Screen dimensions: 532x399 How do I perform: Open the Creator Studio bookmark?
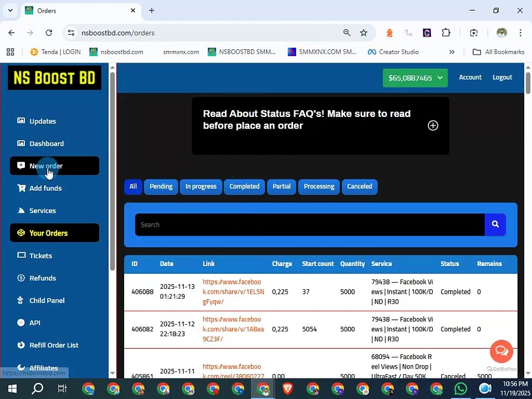click(x=393, y=52)
